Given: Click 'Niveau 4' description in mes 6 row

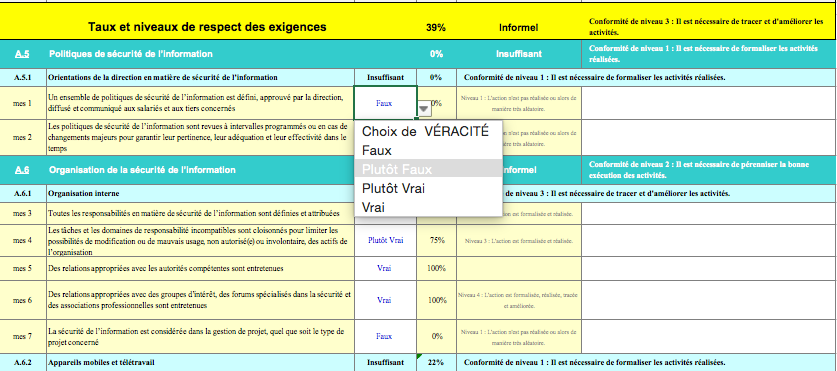Looking at the screenshot, I should pyautogui.click(x=519, y=301).
